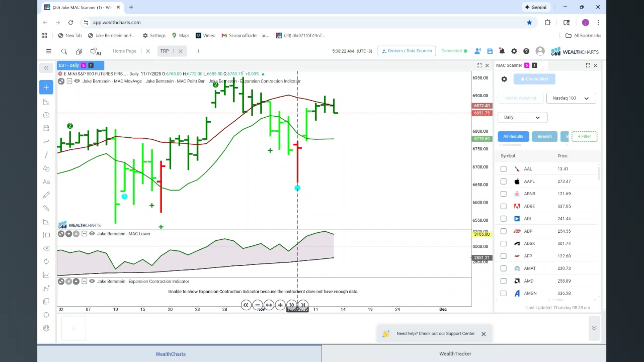The width and height of the screenshot is (644, 362).
Task: Click the zoom-in chart control
Action: pyautogui.click(x=280, y=305)
